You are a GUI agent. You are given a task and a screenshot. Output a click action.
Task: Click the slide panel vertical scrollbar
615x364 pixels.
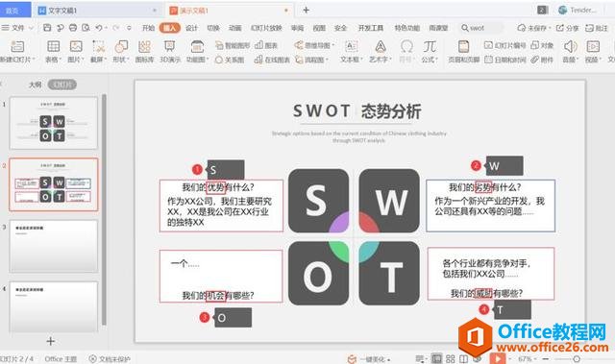coord(104,209)
